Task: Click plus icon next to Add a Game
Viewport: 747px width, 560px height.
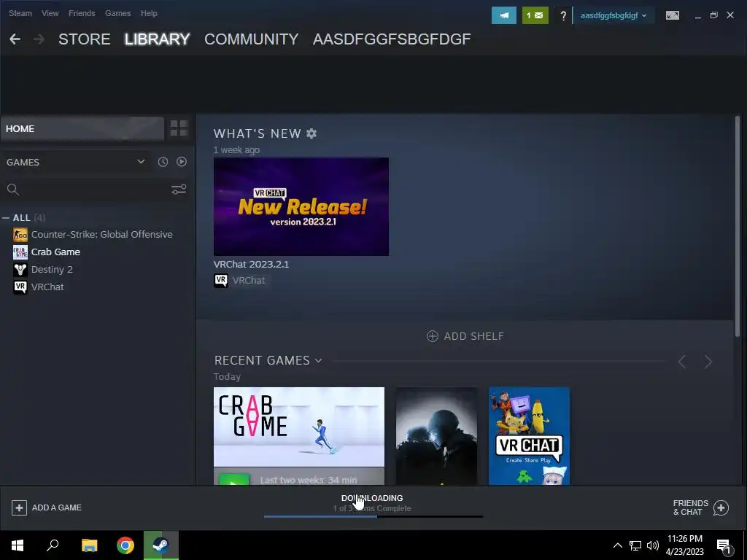Action: [19, 507]
